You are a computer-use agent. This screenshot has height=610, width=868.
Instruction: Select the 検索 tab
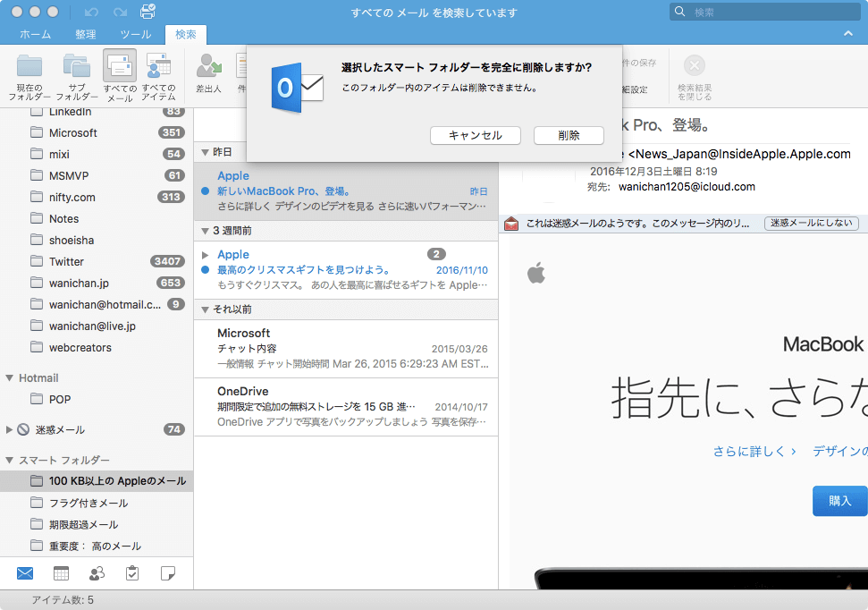tap(186, 34)
